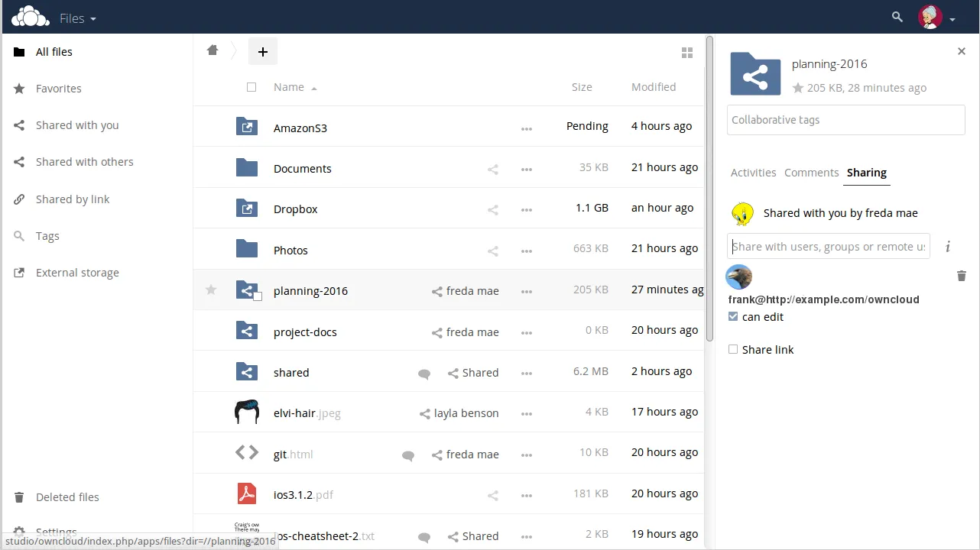Click the search magnifier icon in header
The height and width of the screenshot is (550, 980).
(897, 17)
